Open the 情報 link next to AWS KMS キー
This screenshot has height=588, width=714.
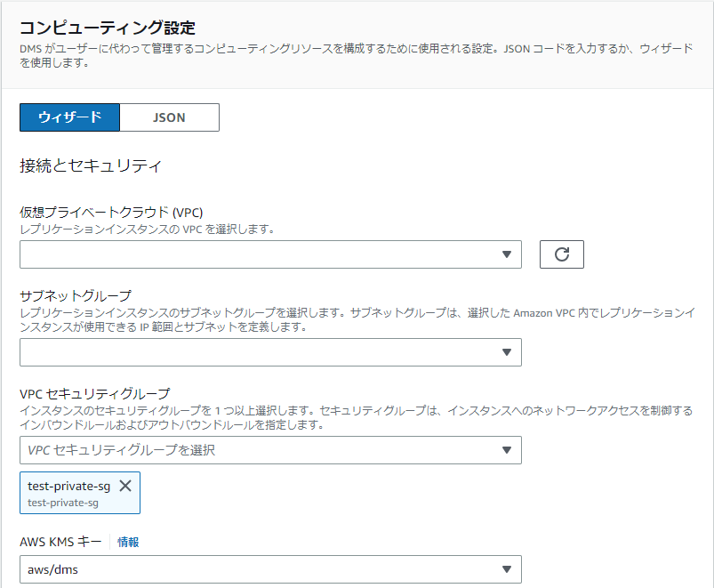[x=128, y=542]
